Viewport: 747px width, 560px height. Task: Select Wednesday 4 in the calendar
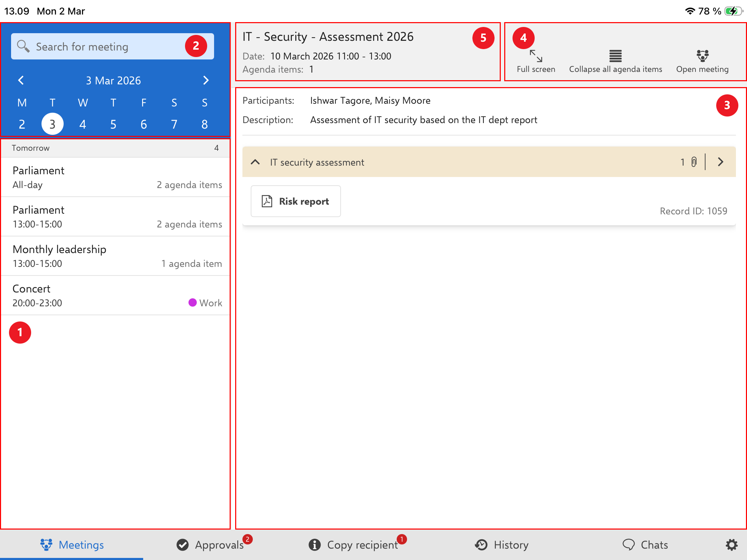point(83,124)
